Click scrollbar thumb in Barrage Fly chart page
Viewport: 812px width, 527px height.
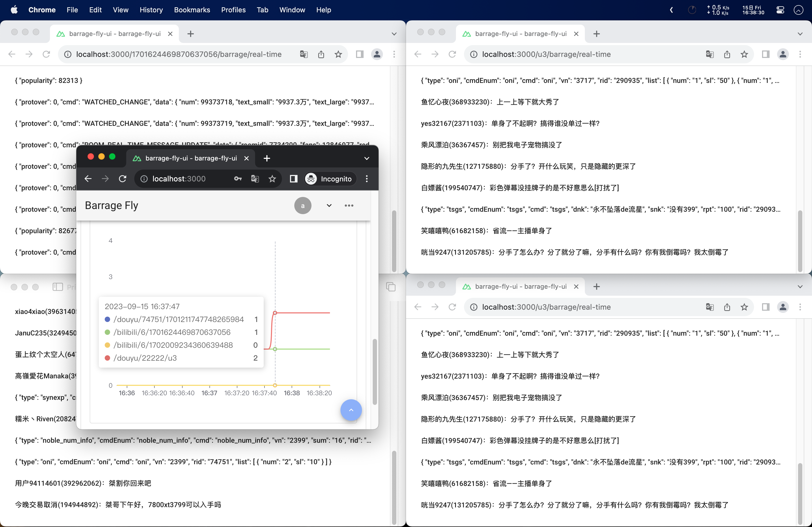(375, 372)
